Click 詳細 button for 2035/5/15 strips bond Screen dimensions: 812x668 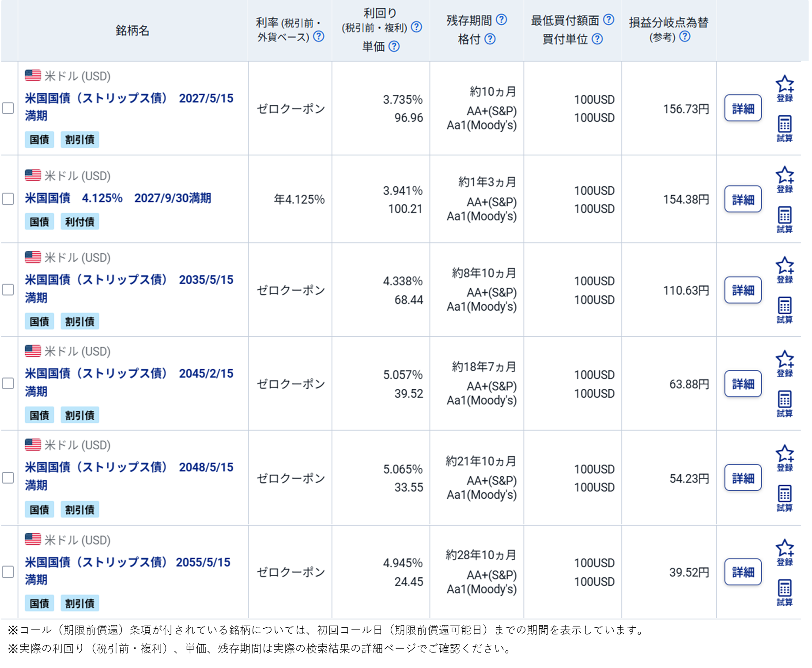coord(743,290)
